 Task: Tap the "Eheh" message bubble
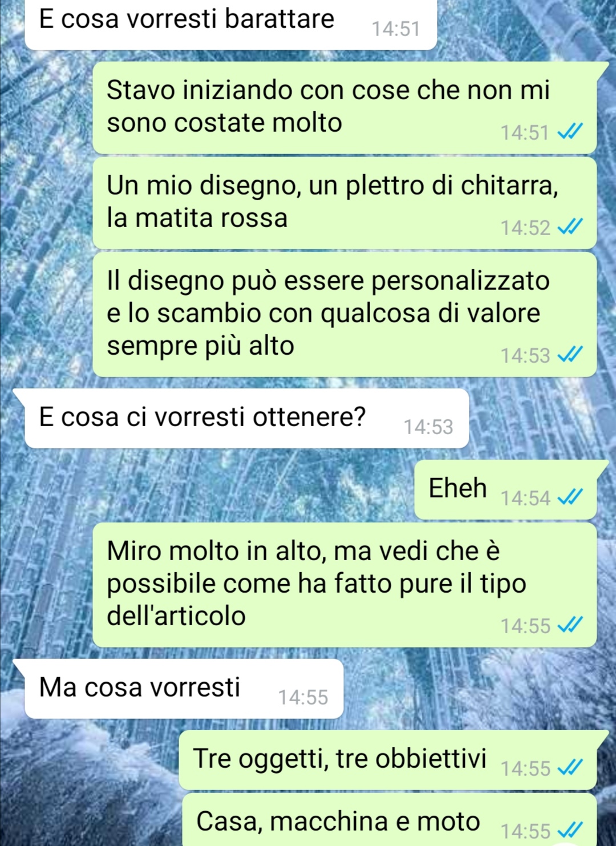pos(505,490)
